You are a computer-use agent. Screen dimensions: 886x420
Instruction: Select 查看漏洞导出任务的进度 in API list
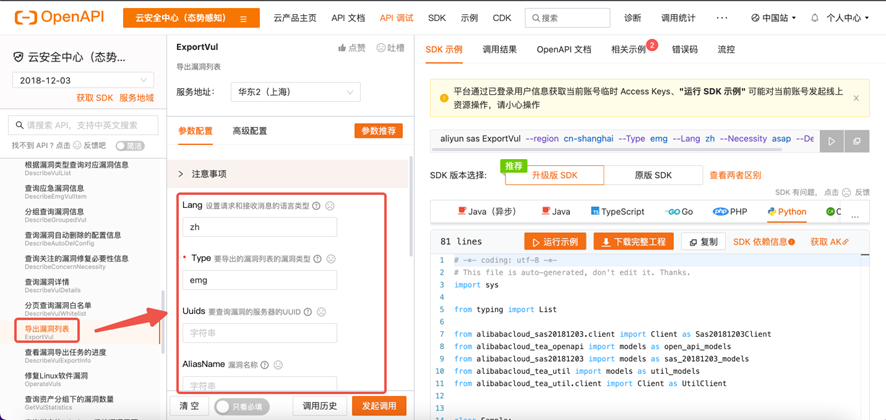pos(65,356)
